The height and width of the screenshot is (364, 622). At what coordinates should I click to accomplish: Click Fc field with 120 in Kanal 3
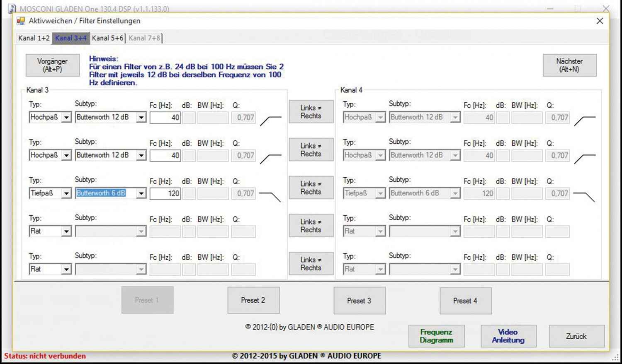165,193
